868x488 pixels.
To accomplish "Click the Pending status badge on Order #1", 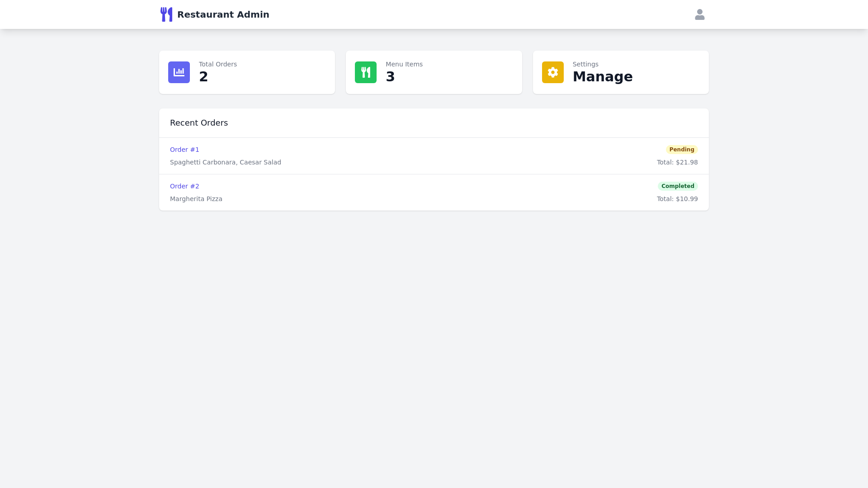I will 682,149.
